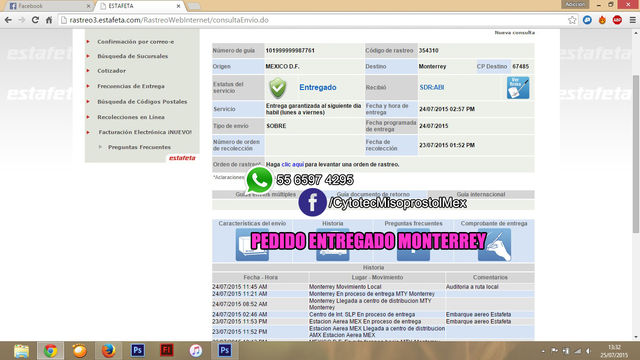The image size is (640, 360).
Task: Click the Nueva consulta link
Action: pos(515,33)
